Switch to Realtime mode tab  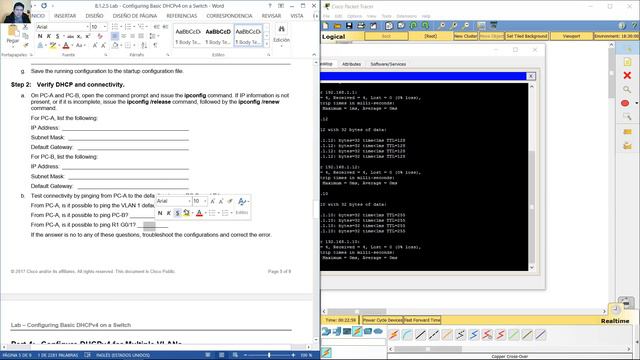615,321
